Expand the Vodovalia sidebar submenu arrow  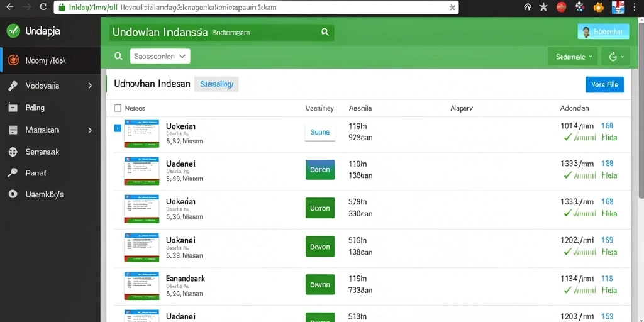point(90,86)
